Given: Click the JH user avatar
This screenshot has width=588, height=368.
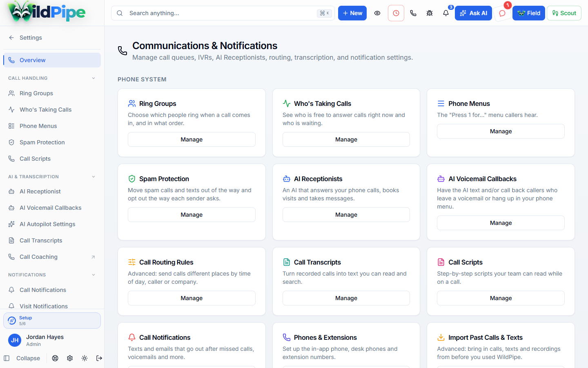Looking at the screenshot, I should pos(15,340).
